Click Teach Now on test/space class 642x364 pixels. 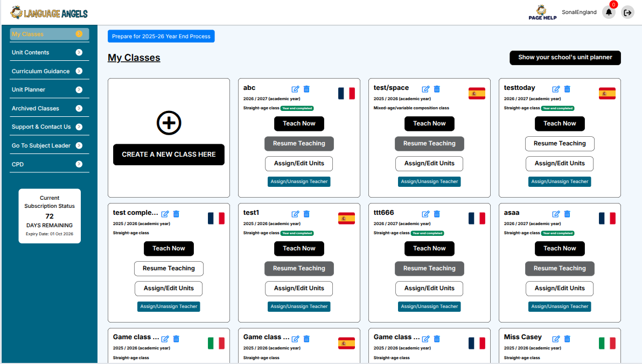[x=429, y=124]
